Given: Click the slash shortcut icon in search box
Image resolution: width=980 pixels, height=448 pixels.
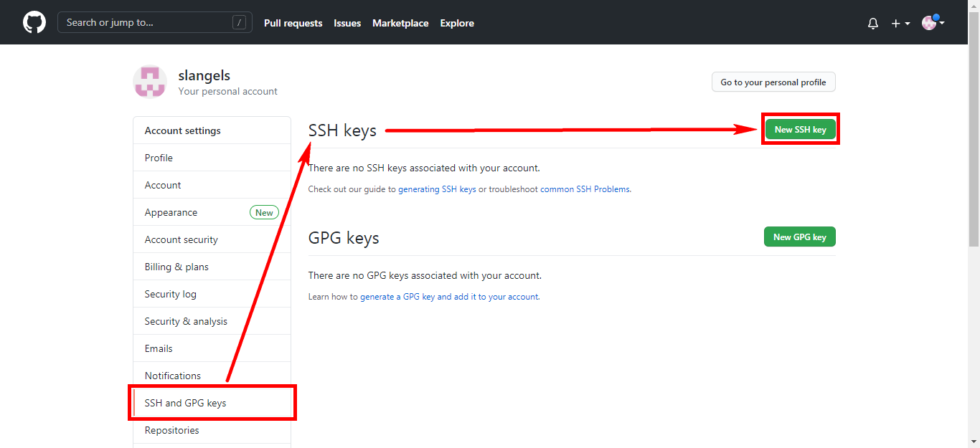Looking at the screenshot, I should point(239,22).
